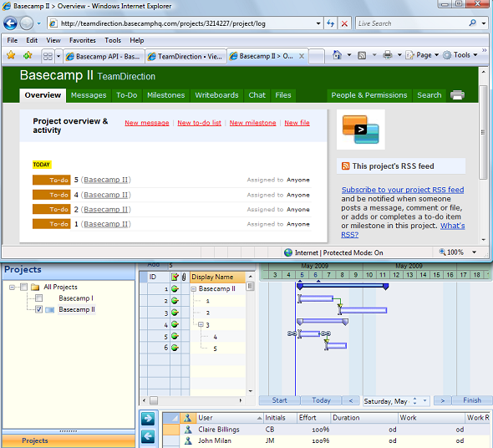Click the New milestone link
Screen dimensions: 493x448
tap(253, 123)
